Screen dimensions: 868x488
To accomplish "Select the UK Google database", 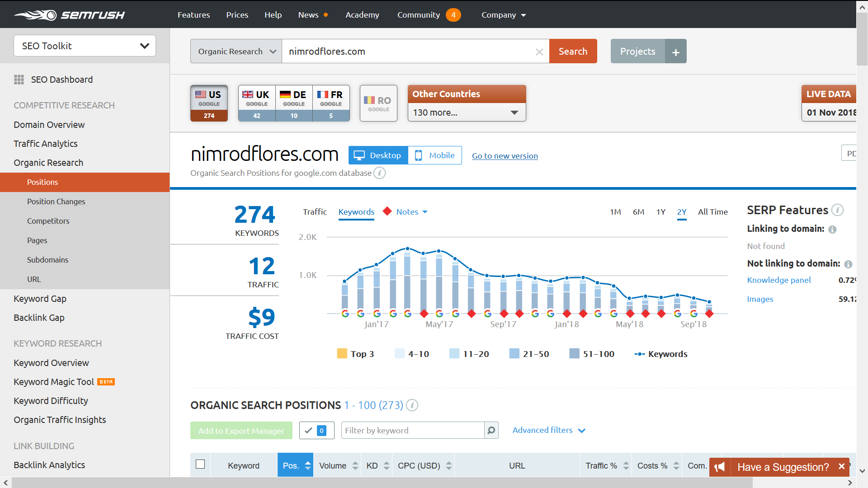I will pos(257,103).
